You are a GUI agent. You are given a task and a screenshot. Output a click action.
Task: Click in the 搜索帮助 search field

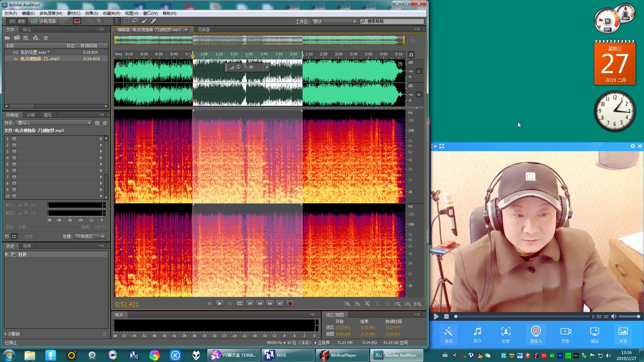[392, 21]
